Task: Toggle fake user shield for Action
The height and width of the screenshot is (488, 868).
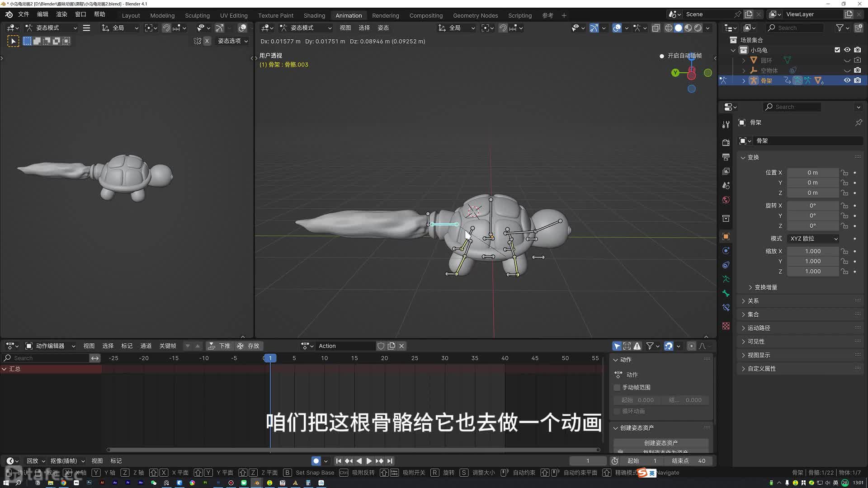Action: 381,346
